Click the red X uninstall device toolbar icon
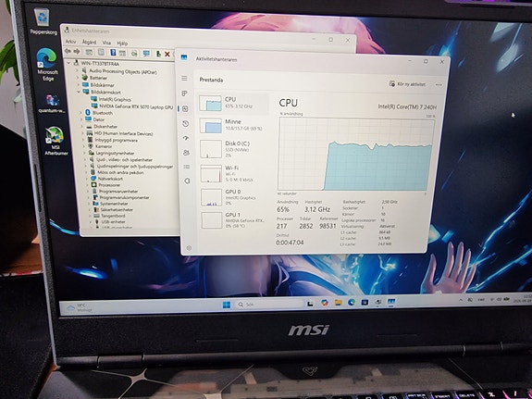532x399 pixels. 167,54
